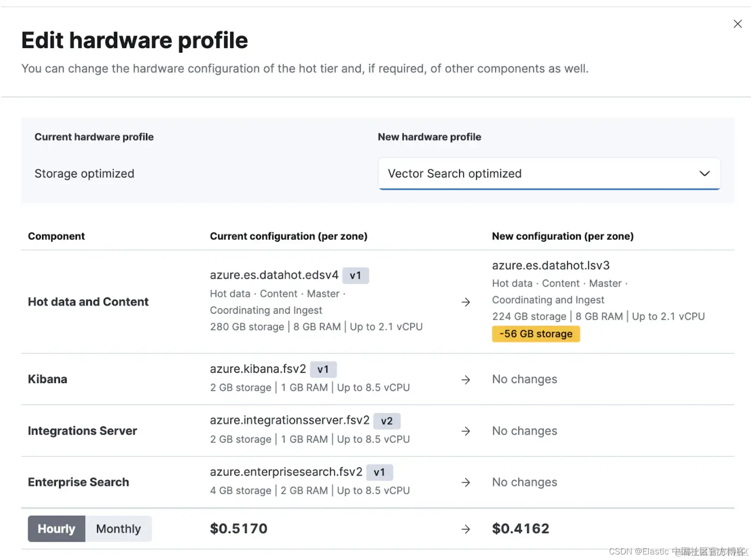752x560 pixels.
Task: Open the New hardware profile dropdown
Action: [549, 173]
